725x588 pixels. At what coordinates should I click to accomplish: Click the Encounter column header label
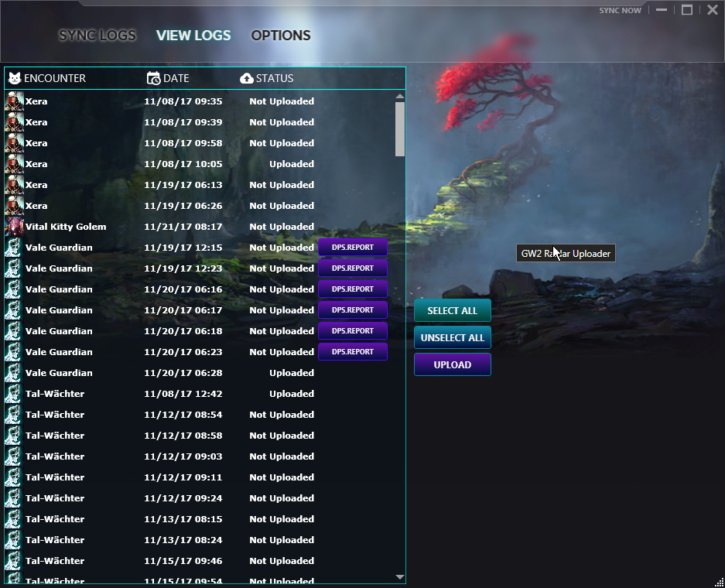click(x=55, y=78)
